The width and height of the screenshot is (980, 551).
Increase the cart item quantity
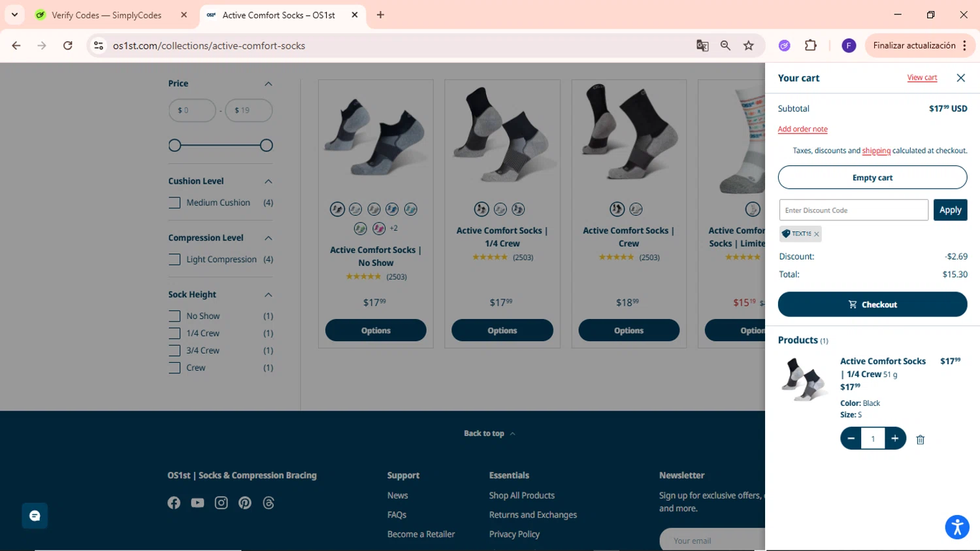click(895, 439)
